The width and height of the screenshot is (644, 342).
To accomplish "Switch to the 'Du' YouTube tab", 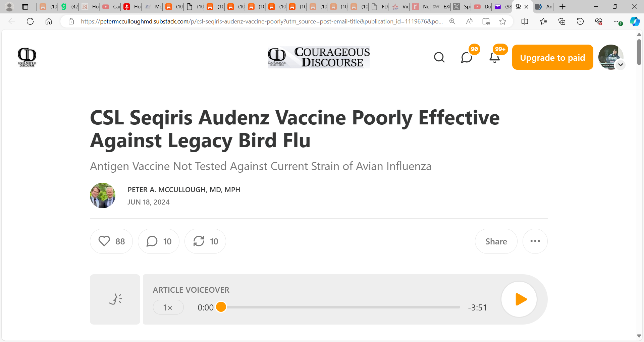I will coord(482,7).
